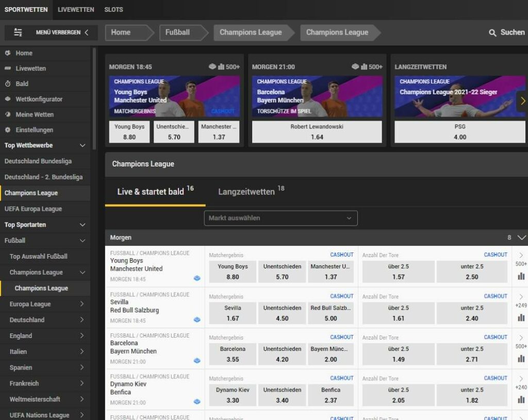The image size is (528, 420).
Task: Click bet builder icon in Barcelona row
Action: [197, 361]
